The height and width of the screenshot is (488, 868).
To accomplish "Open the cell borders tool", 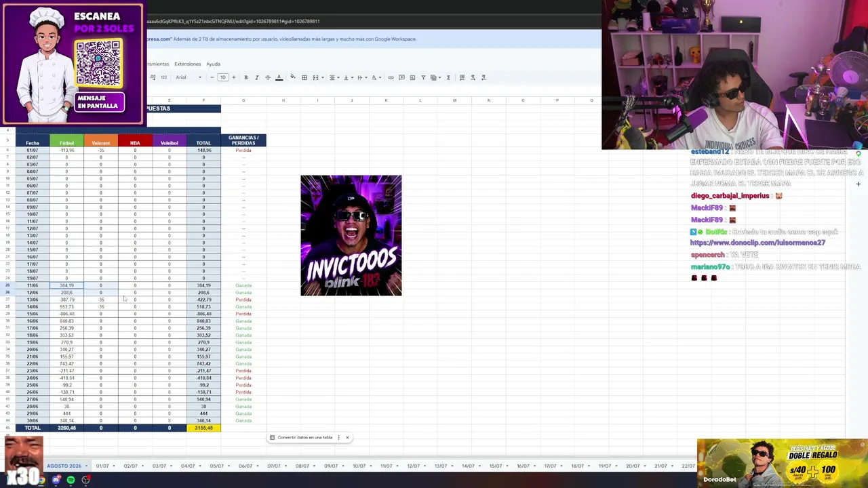I will [x=304, y=77].
